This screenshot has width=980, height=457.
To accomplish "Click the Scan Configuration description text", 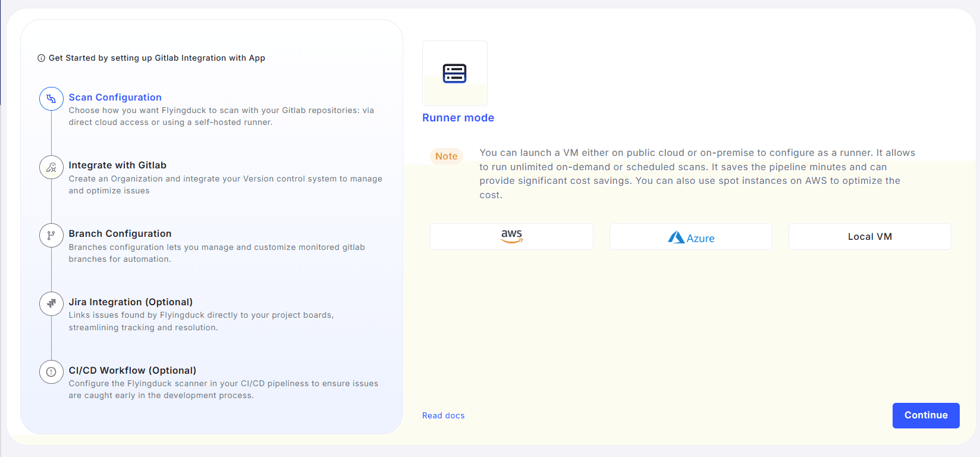I will (x=221, y=117).
